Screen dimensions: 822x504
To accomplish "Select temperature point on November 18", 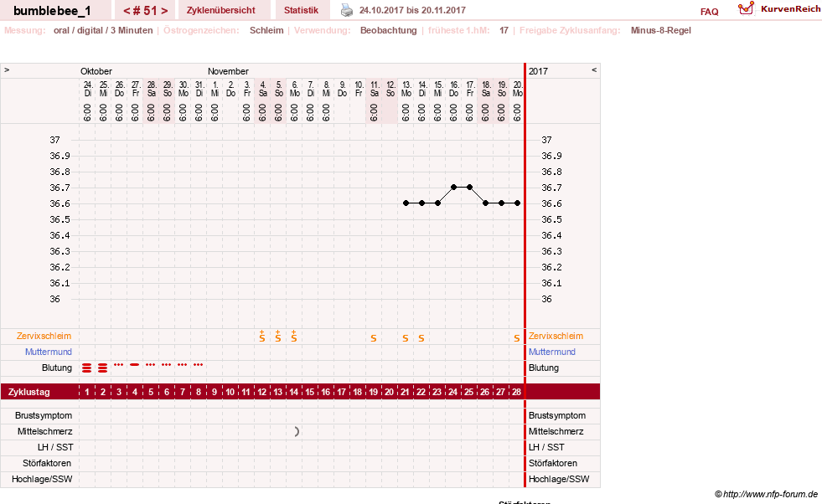I will coord(485,203).
